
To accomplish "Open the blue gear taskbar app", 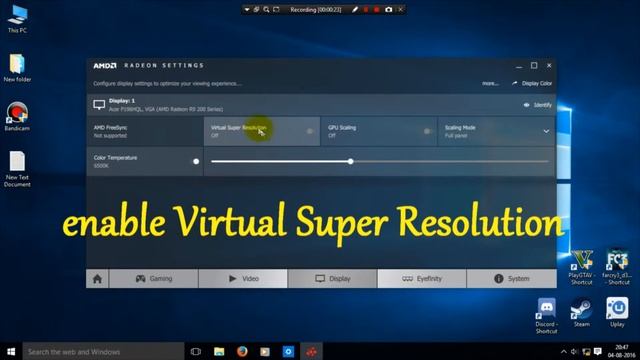I will pyautogui.click(x=288, y=351).
